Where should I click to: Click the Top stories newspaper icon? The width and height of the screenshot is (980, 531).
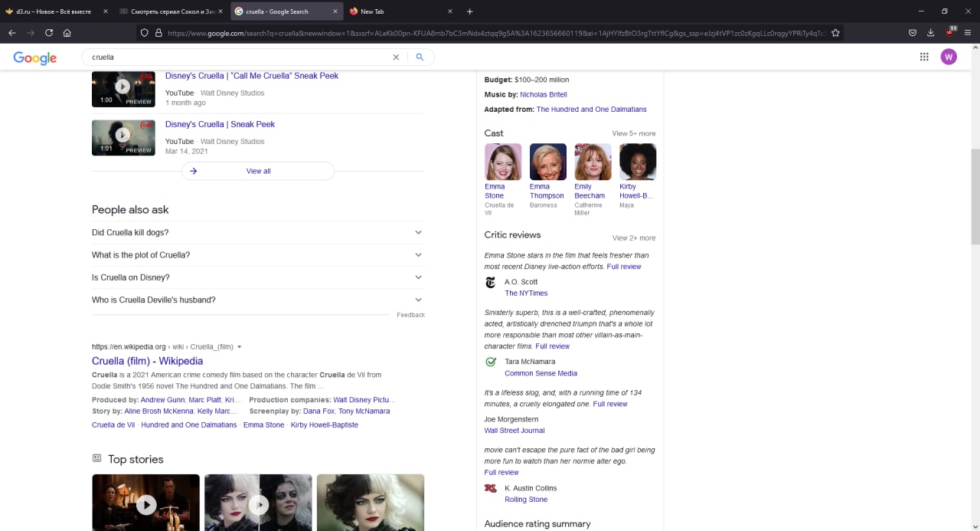point(96,458)
